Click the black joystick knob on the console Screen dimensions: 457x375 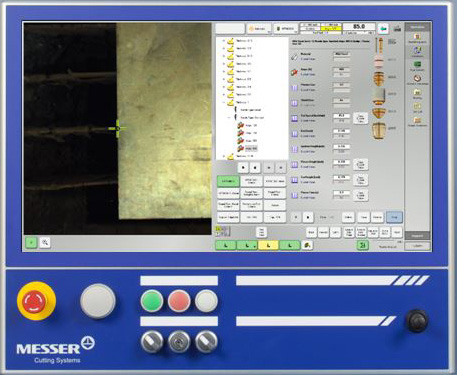point(417,320)
